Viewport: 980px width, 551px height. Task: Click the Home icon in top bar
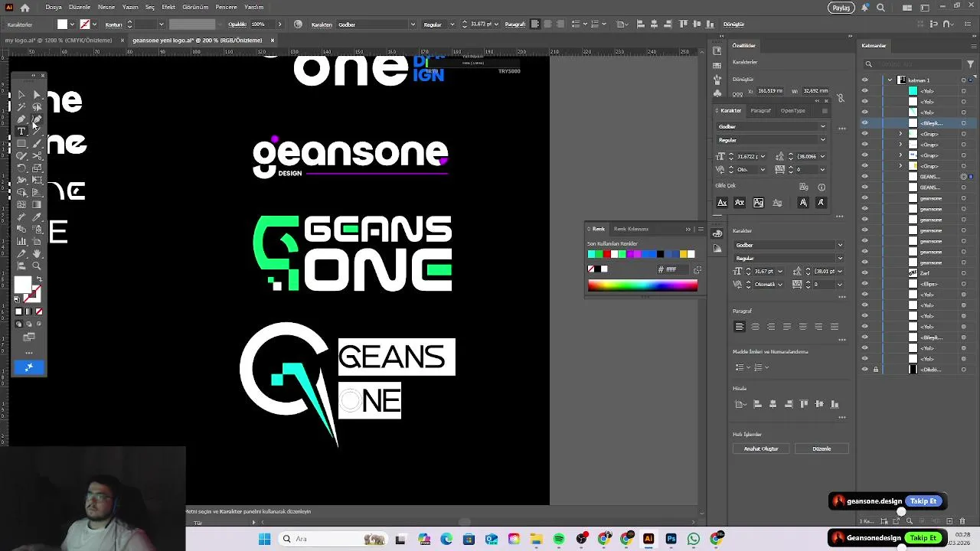(x=25, y=8)
